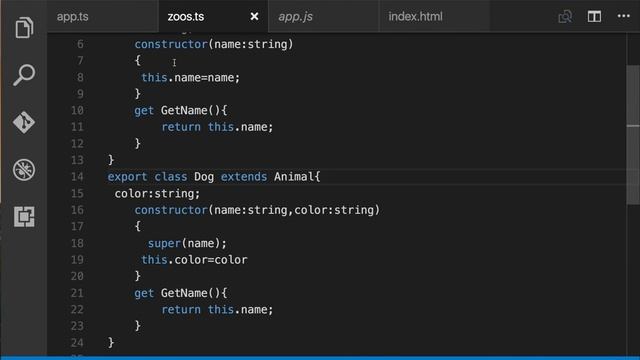Click 'this.name=name;' on line 8
640x360 pixels.
[x=191, y=78]
